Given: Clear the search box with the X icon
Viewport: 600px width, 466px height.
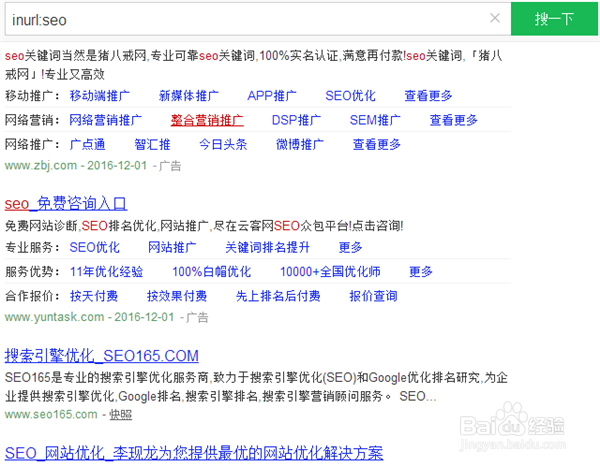Looking at the screenshot, I should point(495,18).
